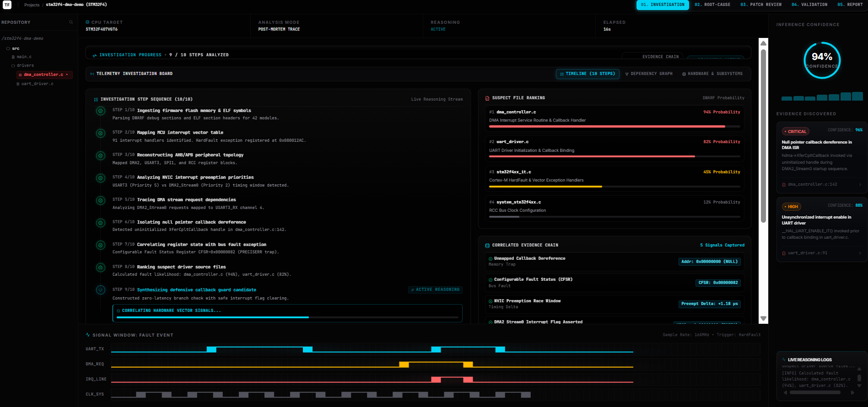Click the CPU Target chip icon
868x407 pixels.
87,22
